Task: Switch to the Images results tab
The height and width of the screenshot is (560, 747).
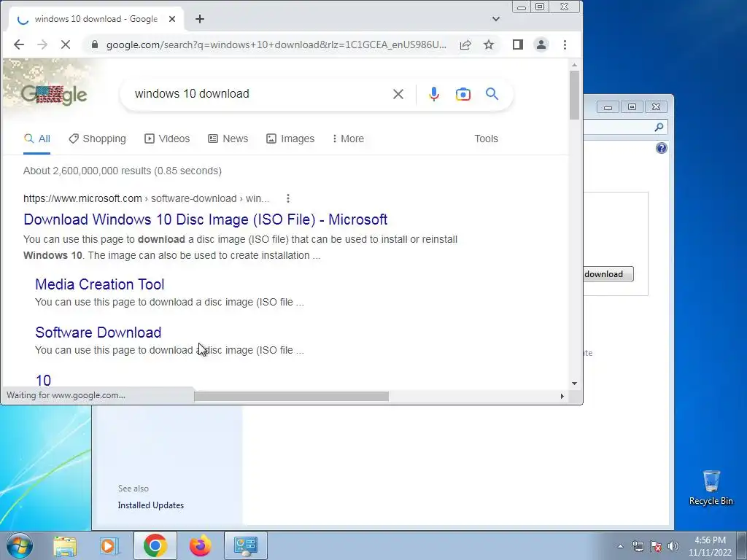Action: [x=290, y=139]
